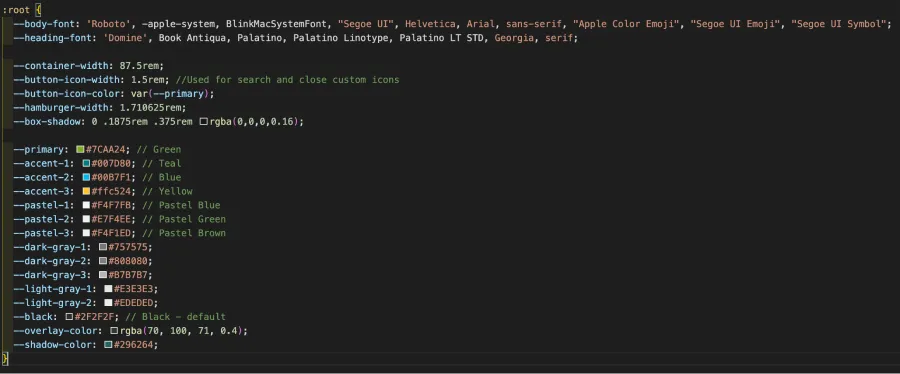Image resolution: width=900 pixels, height=374 pixels.
Task: Click the --black #2F2F2F color swatch
Action: 69,317
